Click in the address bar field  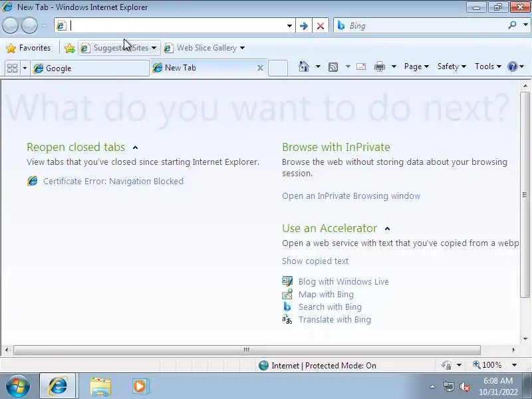click(176, 25)
